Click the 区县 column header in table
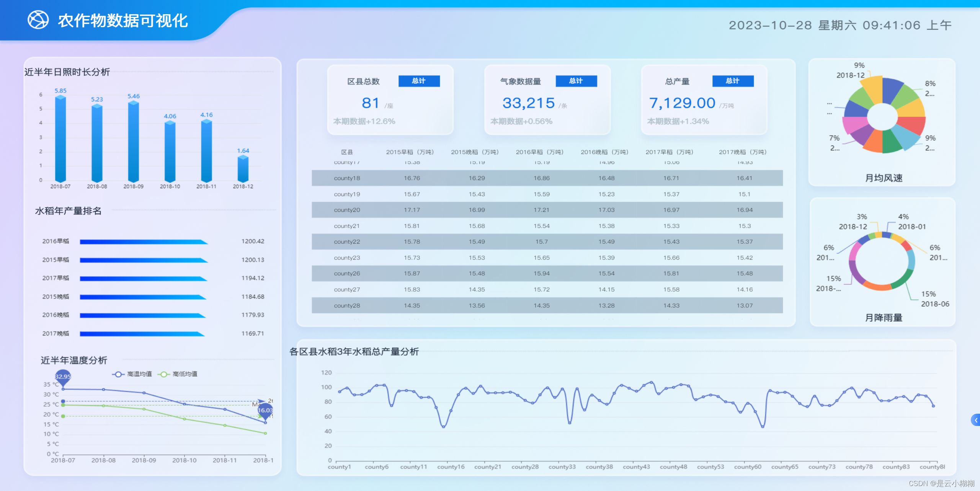The image size is (980, 491). pos(347,152)
